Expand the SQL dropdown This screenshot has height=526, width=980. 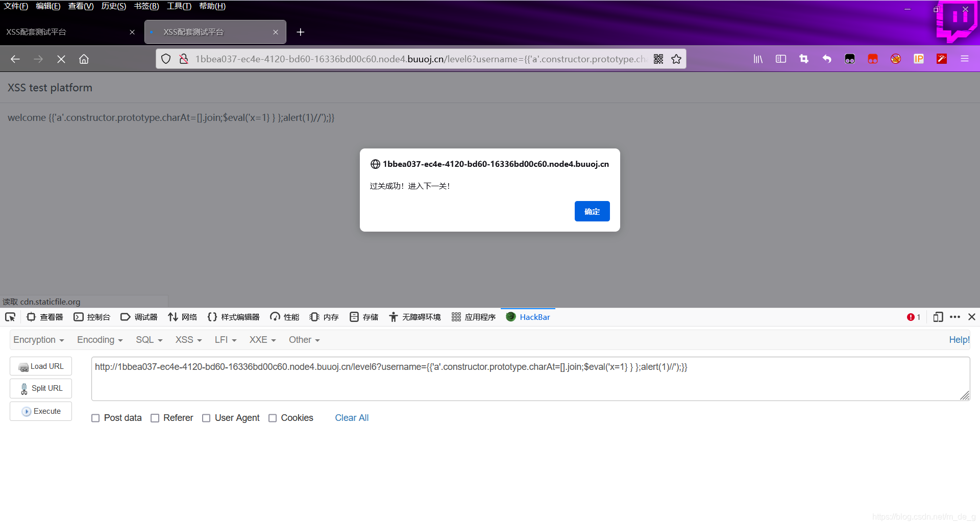coord(149,340)
